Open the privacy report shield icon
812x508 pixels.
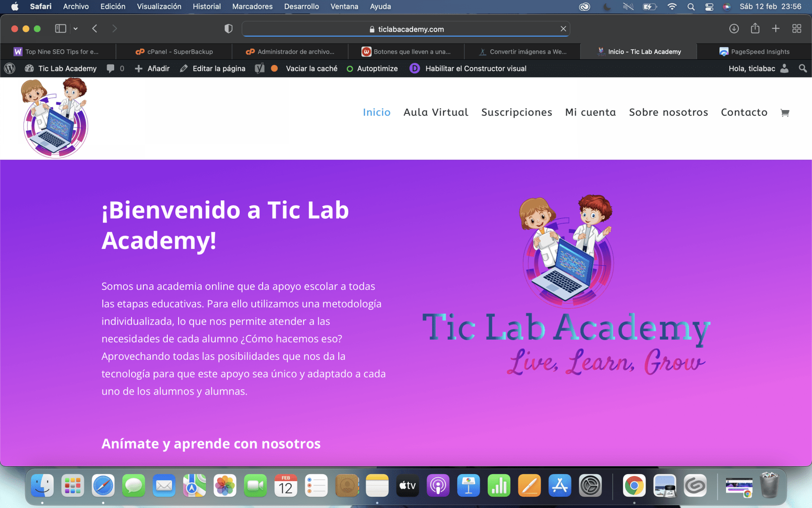tap(228, 29)
